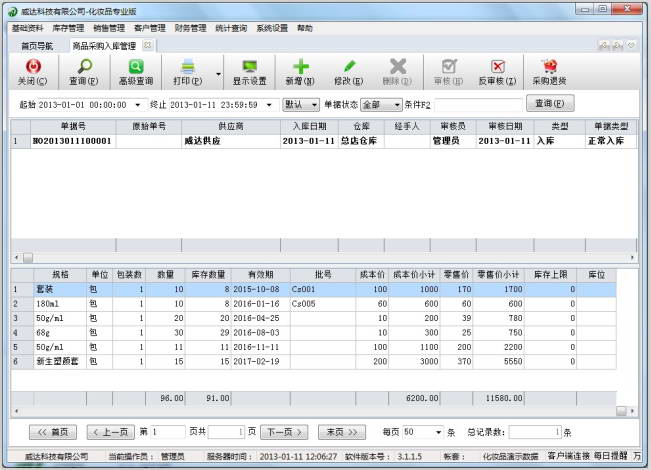Select order NO2013011100001 cell
651x470 pixels.
[x=73, y=141]
